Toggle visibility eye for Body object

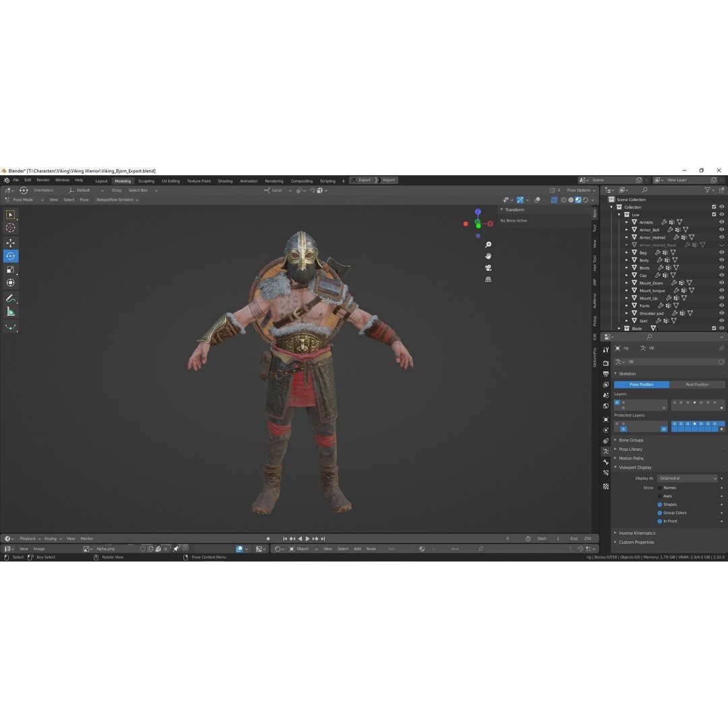point(721,260)
